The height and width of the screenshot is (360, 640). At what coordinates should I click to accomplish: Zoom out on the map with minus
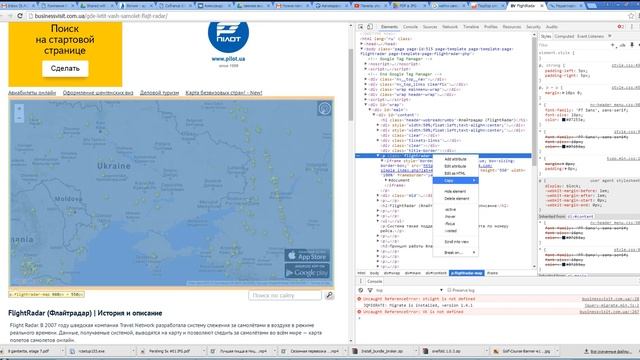coord(19,118)
